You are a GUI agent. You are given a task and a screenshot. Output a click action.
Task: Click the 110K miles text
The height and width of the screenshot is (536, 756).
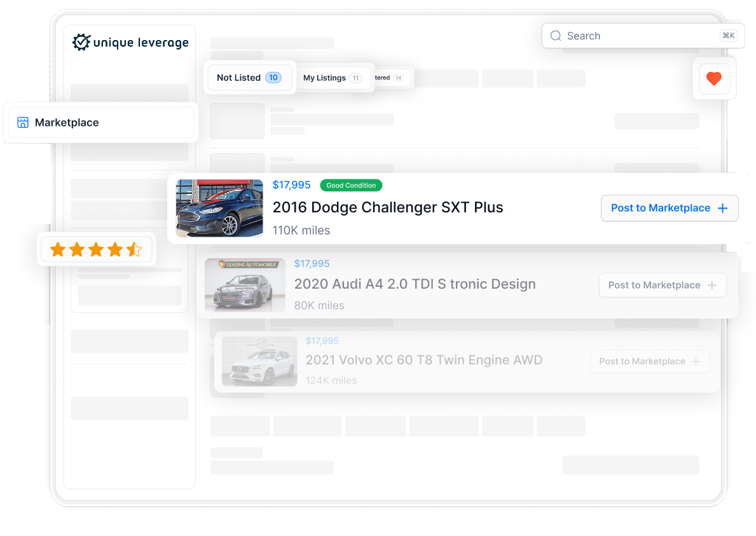pyautogui.click(x=301, y=230)
